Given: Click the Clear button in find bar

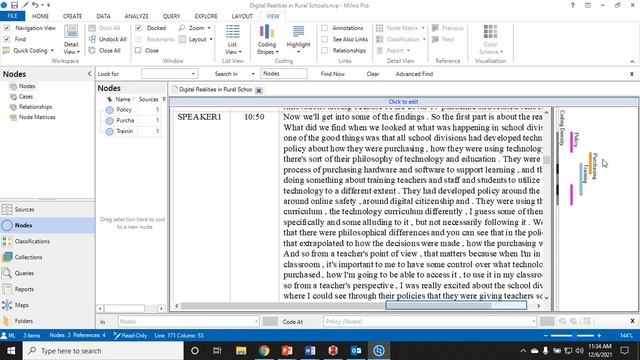Looking at the screenshot, I should coord(373,74).
